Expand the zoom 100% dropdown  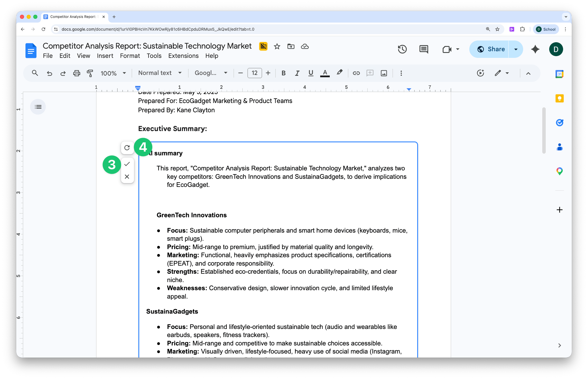click(x=113, y=73)
